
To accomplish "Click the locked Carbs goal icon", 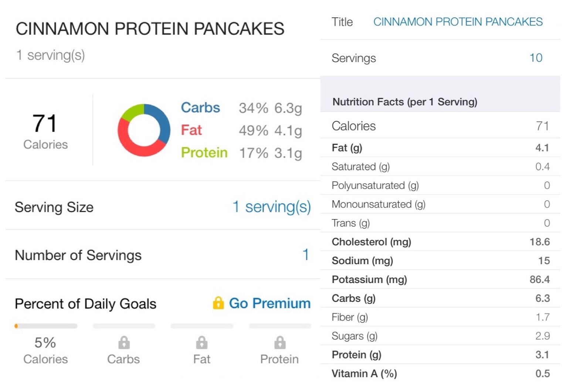I will point(124,343).
